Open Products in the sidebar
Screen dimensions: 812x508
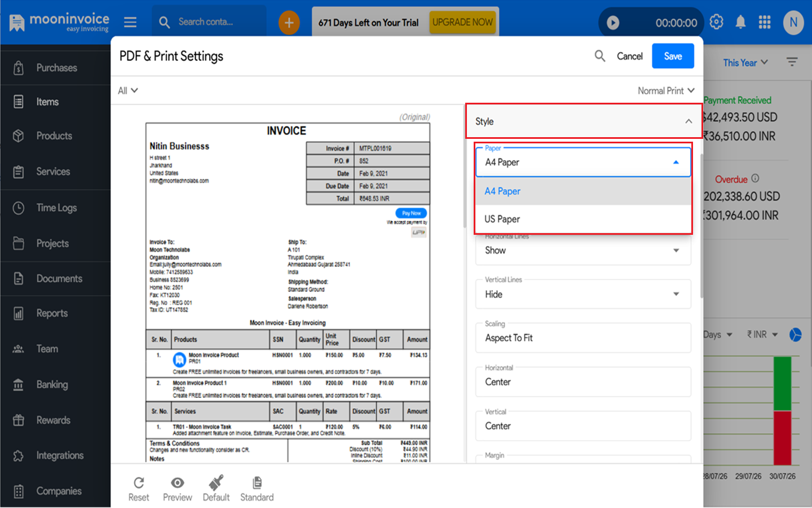[x=55, y=136]
